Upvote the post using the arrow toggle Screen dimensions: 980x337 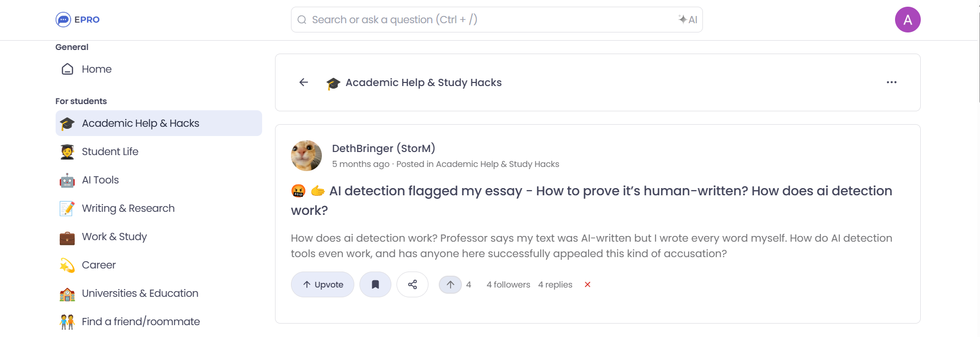(451, 284)
